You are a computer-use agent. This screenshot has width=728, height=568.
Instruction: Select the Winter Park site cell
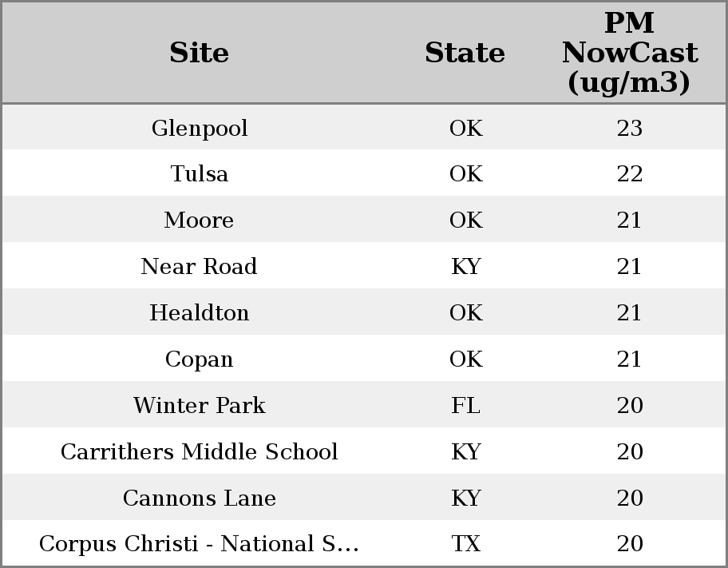199,406
